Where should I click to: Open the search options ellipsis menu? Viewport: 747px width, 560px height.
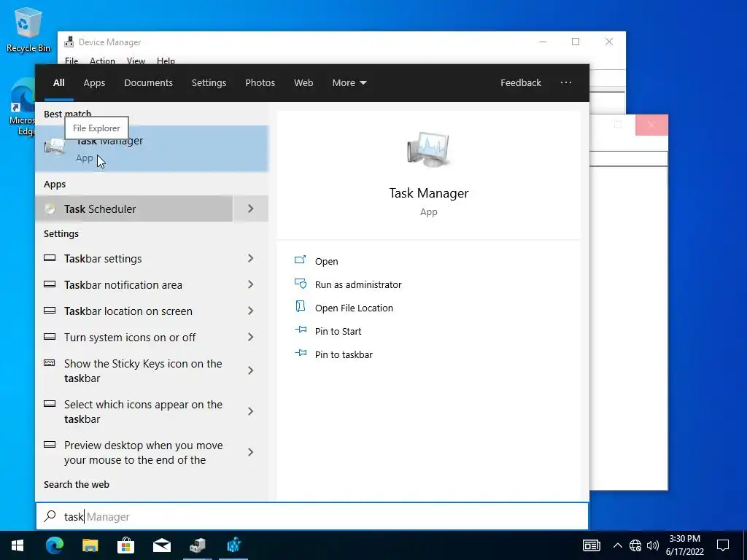click(x=565, y=82)
